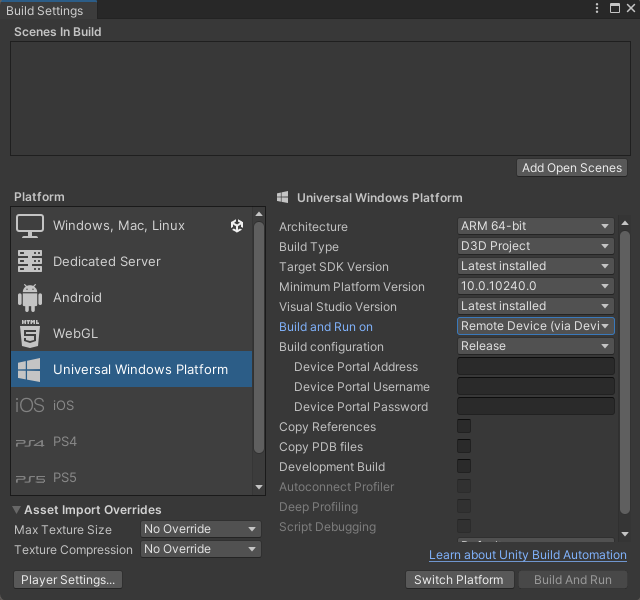The width and height of the screenshot is (640, 600).
Task: Click the Windows logo in the platform list
Action: tap(29, 369)
